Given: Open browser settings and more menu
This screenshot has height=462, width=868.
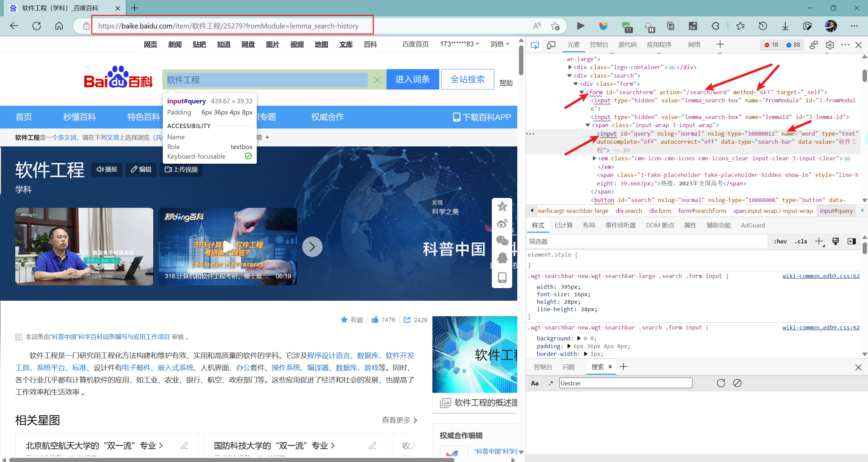Looking at the screenshot, I should [x=854, y=26].
